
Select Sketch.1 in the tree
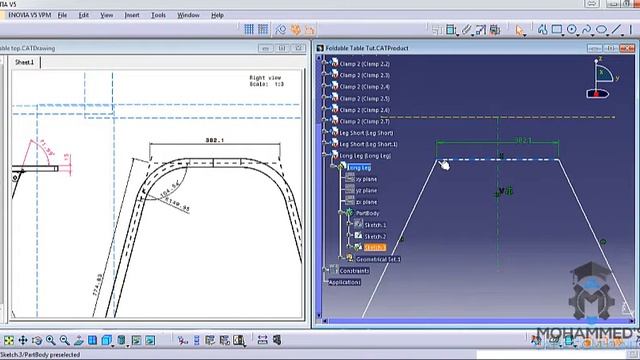[x=375, y=225]
